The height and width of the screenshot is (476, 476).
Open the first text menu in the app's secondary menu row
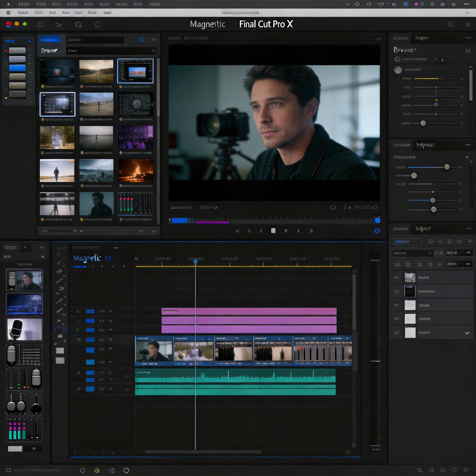point(23,13)
